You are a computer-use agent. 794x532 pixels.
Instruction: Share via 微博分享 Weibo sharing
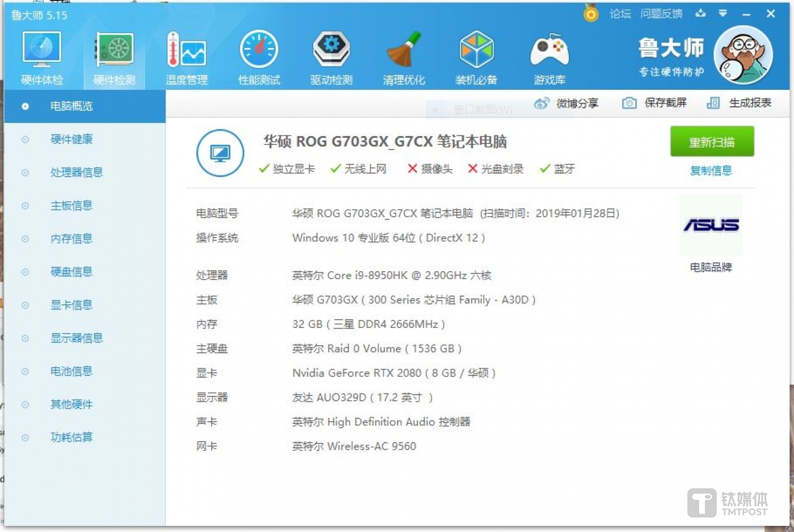pos(567,103)
